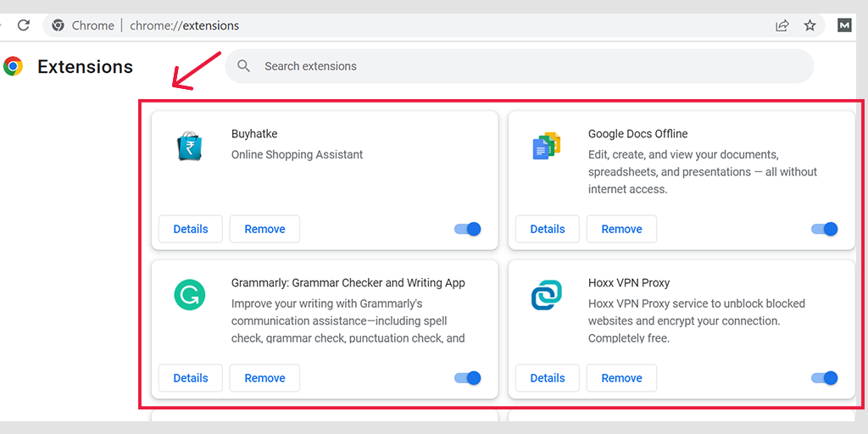
Task: Click the Grammarly extension icon
Action: click(190, 295)
